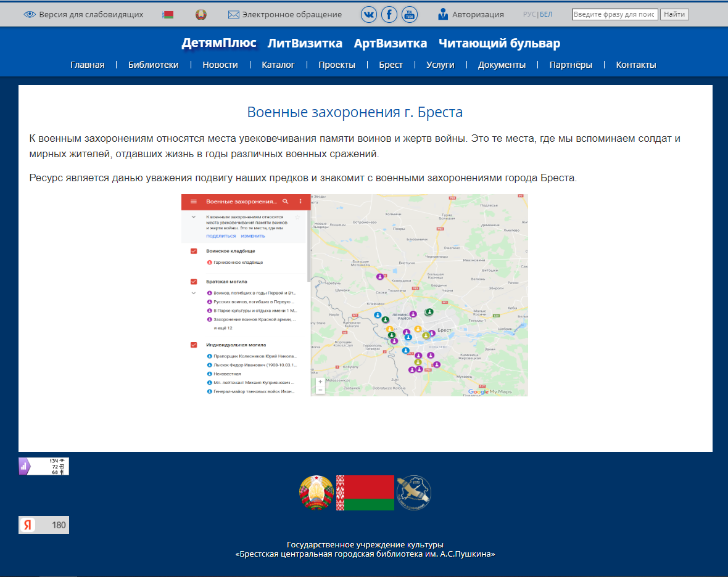Click the envelope icon for Электронное обращение
Image resolution: width=728 pixels, height=577 pixels.
coord(233,14)
